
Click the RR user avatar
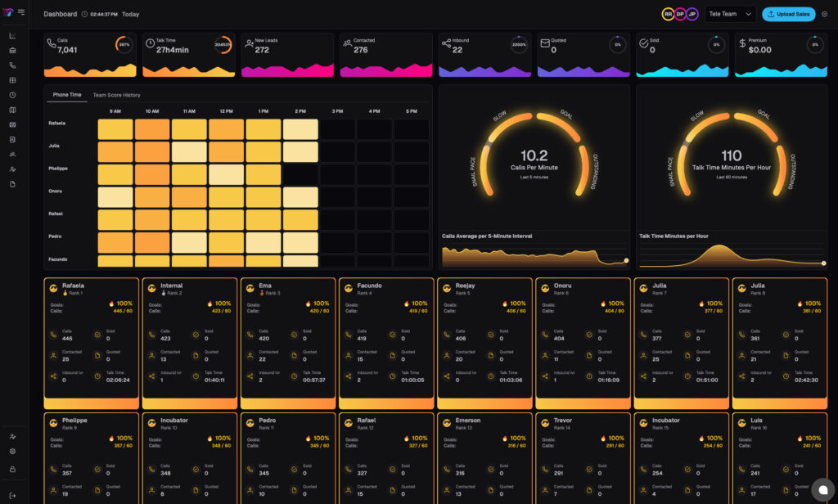click(x=668, y=14)
